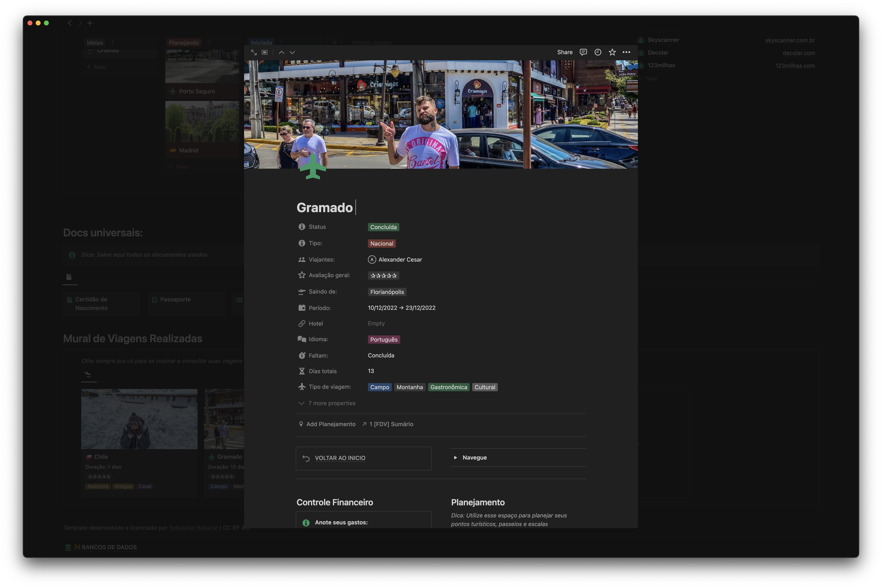The width and height of the screenshot is (882, 588).
Task: Click the Status property label
Action: (317, 227)
